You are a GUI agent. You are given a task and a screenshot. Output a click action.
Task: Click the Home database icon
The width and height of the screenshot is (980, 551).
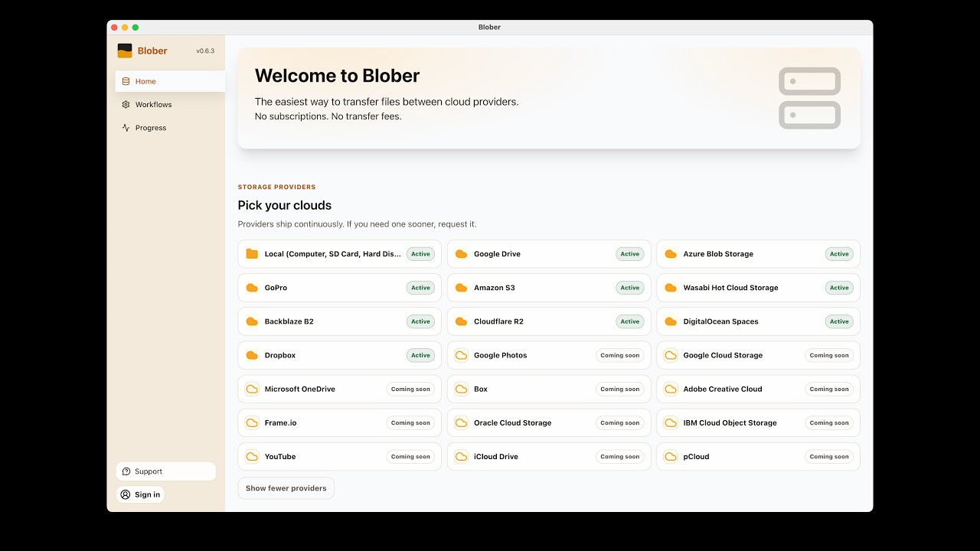click(x=126, y=81)
